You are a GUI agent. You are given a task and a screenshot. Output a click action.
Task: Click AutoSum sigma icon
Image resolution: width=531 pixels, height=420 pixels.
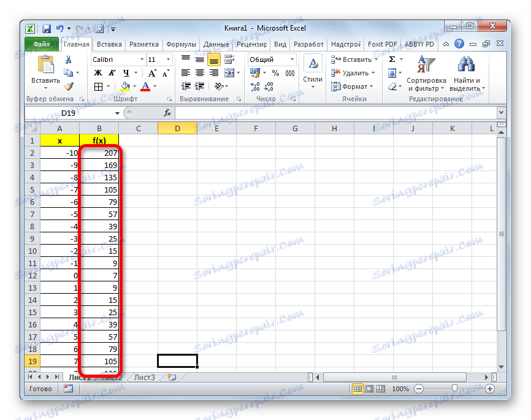pyautogui.click(x=392, y=59)
